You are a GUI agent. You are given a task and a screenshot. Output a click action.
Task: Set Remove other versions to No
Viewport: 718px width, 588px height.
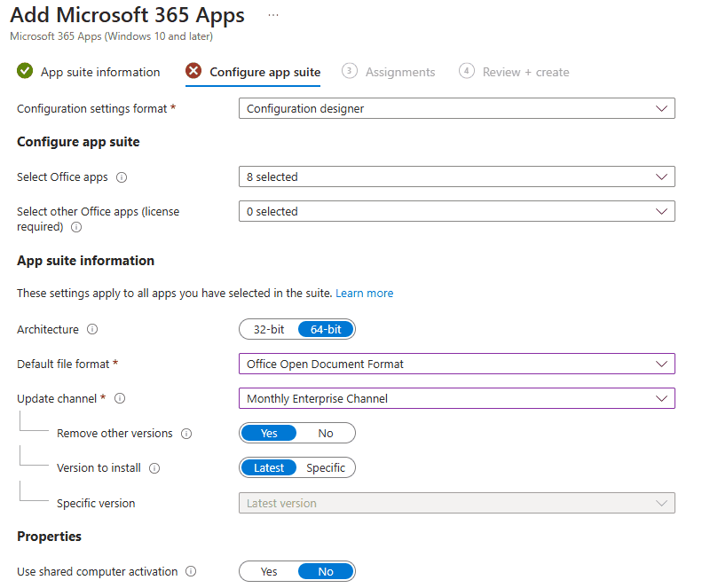[326, 433]
